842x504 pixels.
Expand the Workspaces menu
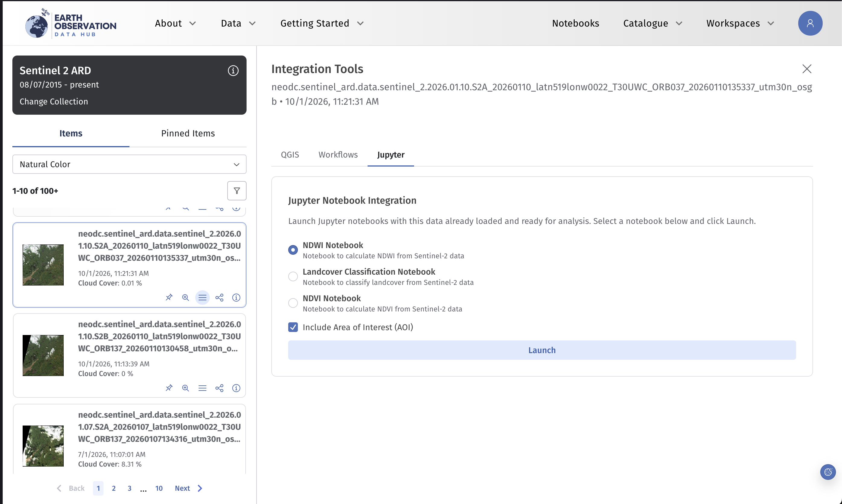(x=740, y=23)
